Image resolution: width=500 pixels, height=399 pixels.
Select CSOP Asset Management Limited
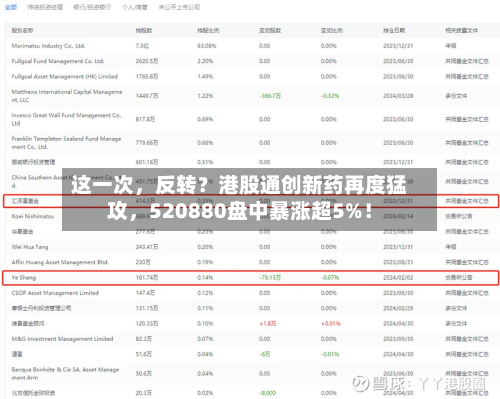[55, 293]
